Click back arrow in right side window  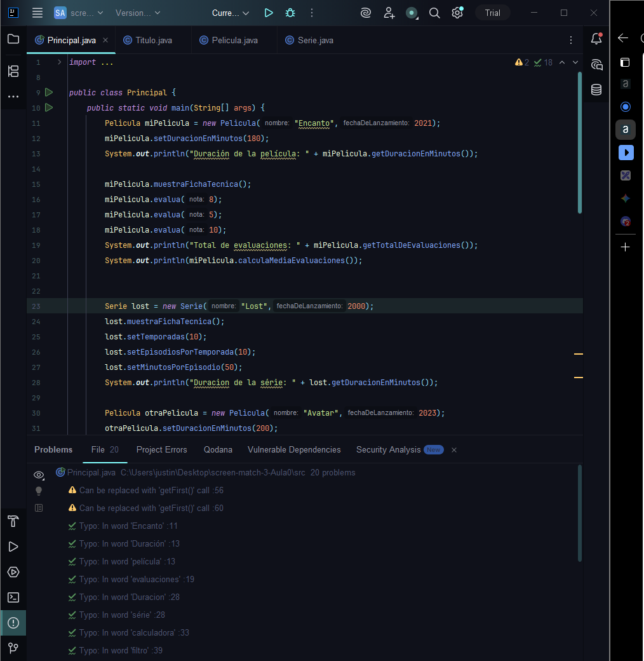pos(623,38)
